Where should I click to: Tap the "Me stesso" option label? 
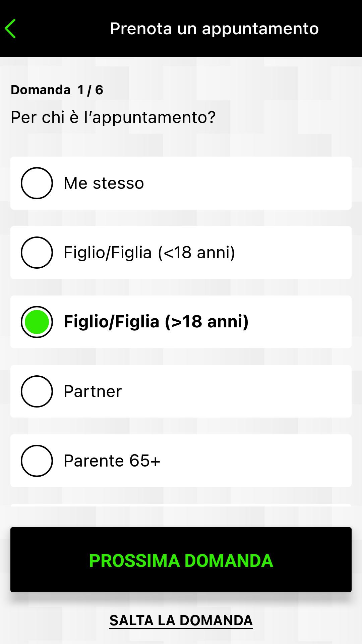click(104, 183)
